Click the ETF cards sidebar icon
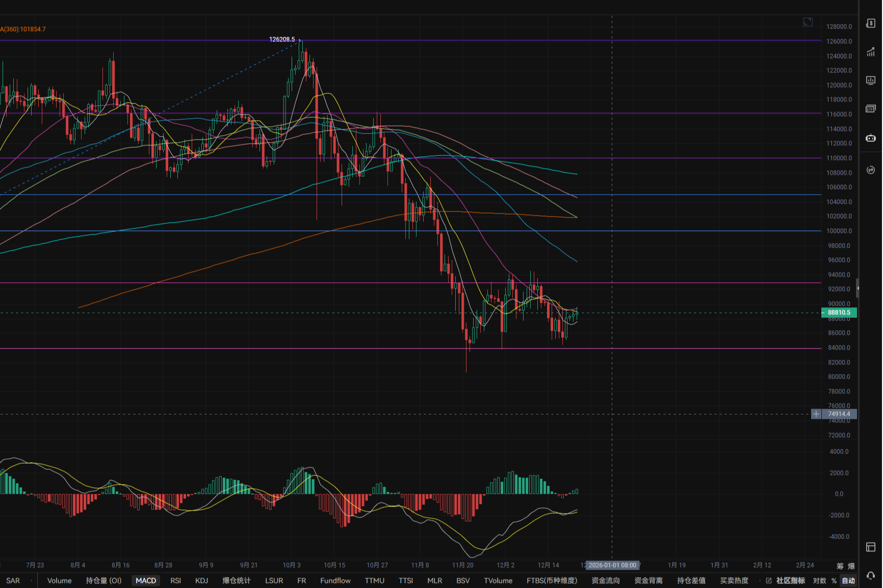 click(871, 109)
